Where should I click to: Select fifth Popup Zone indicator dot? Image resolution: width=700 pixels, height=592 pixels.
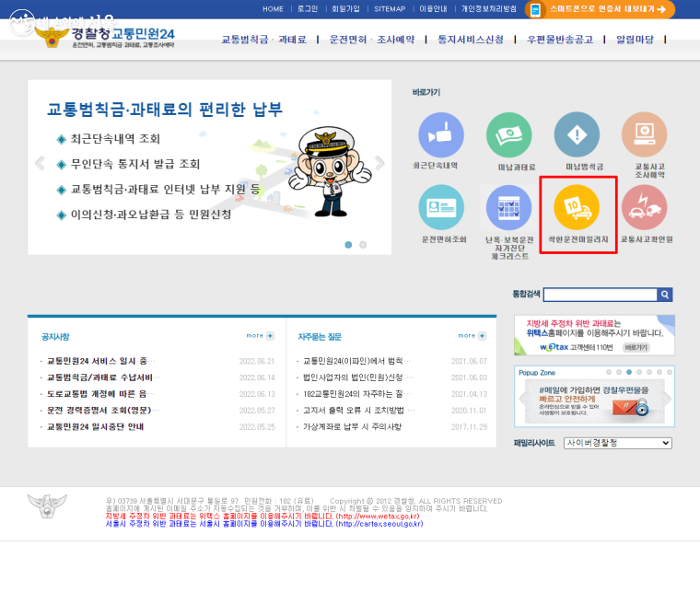pyautogui.click(x=649, y=372)
